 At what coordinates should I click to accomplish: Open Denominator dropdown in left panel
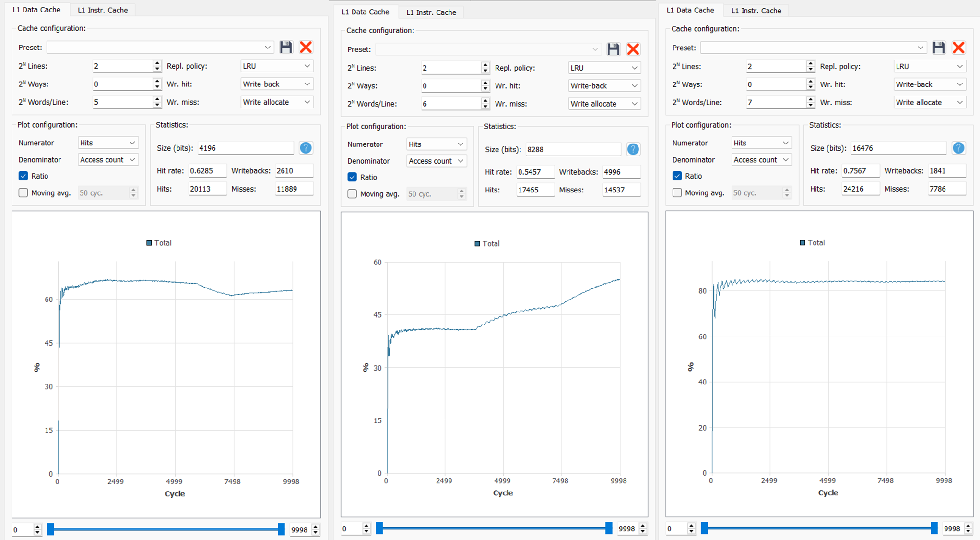(107, 160)
